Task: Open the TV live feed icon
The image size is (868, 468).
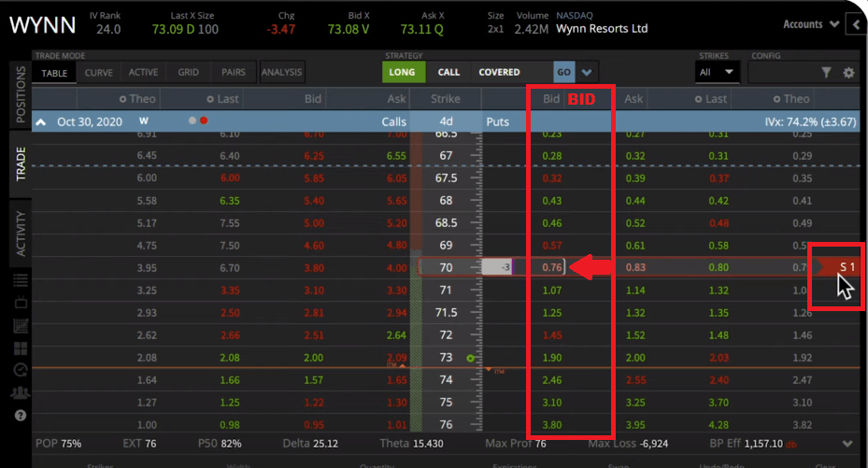Action: [x=21, y=304]
